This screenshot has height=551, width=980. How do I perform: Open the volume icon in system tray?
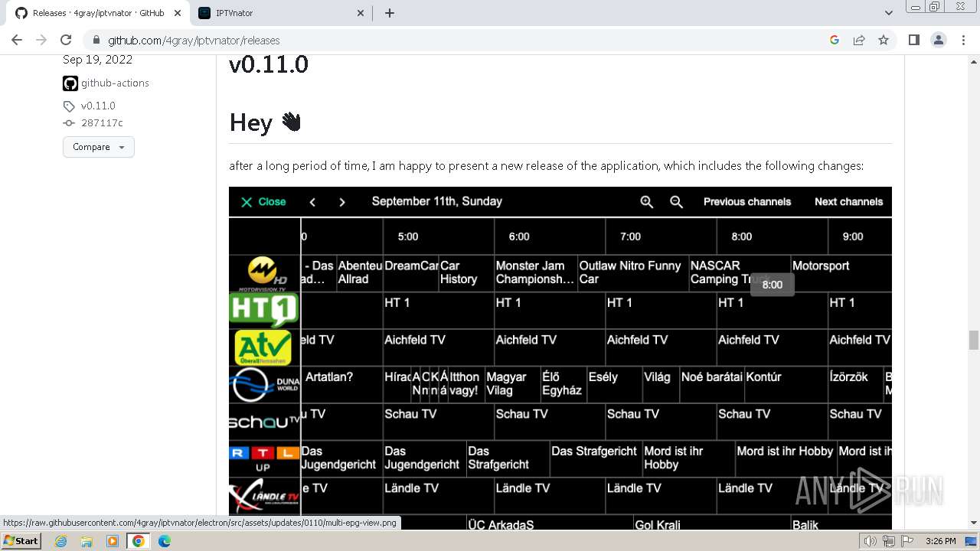click(x=871, y=541)
